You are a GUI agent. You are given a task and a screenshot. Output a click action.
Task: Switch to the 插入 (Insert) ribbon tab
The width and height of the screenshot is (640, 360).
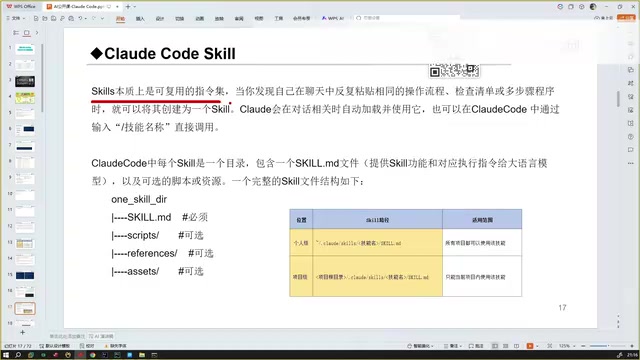coord(140,18)
